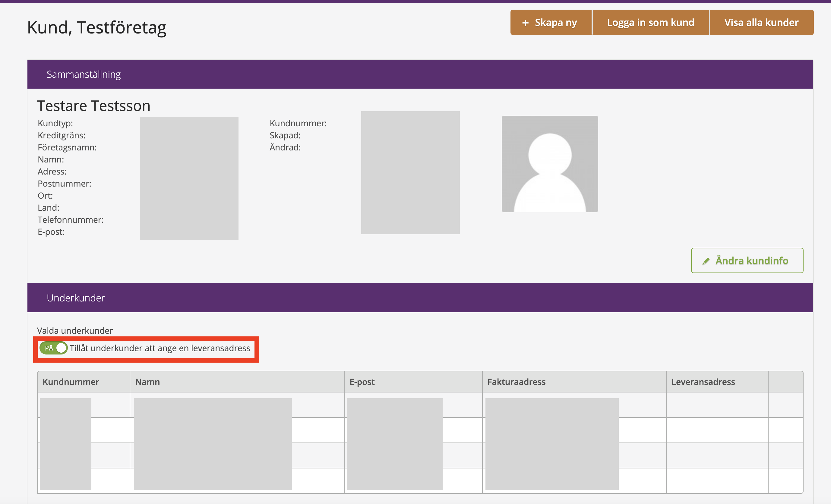
Task: Click the Tillåt underkunder att ange leveransadress label
Action: [x=160, y=348]
